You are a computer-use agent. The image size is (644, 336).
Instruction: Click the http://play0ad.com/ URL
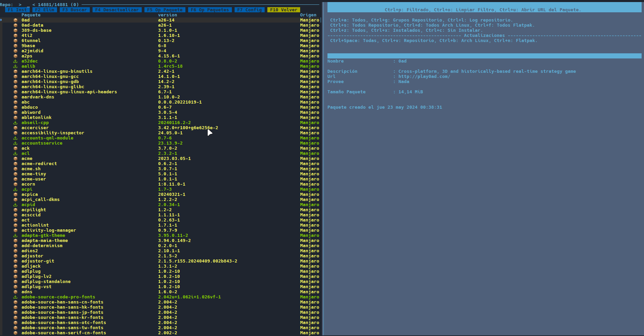point(424,77)
